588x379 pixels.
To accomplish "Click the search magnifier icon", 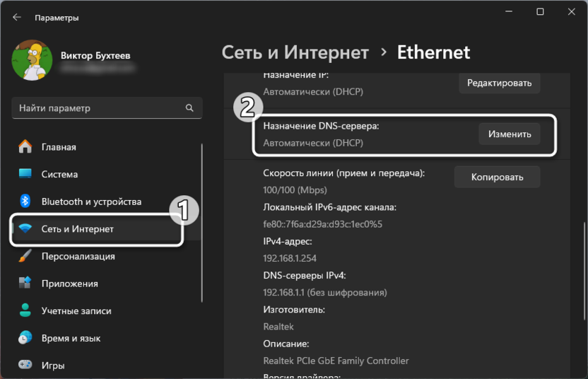I will 189,108.
